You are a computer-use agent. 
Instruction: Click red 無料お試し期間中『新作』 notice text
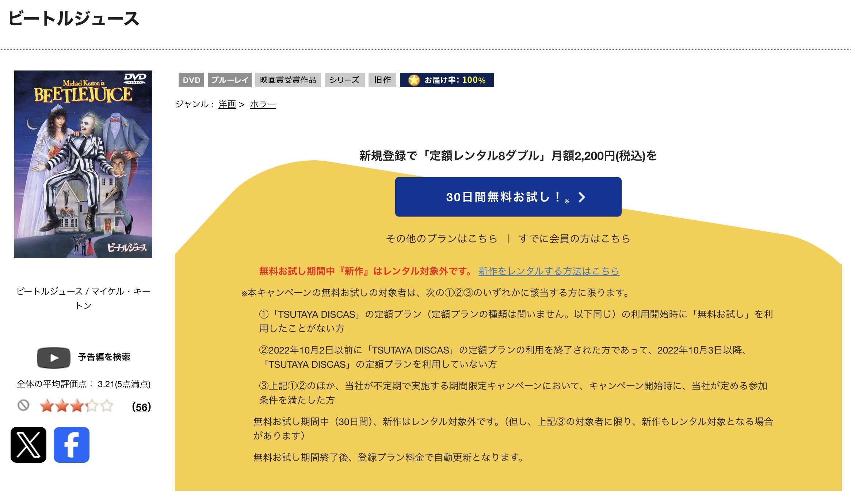coord(366,271)
